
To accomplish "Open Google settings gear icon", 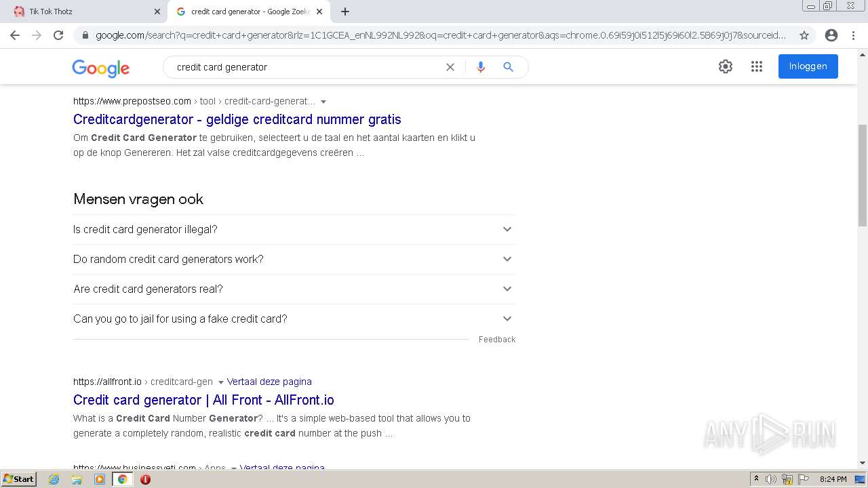I will pos(726,66).
